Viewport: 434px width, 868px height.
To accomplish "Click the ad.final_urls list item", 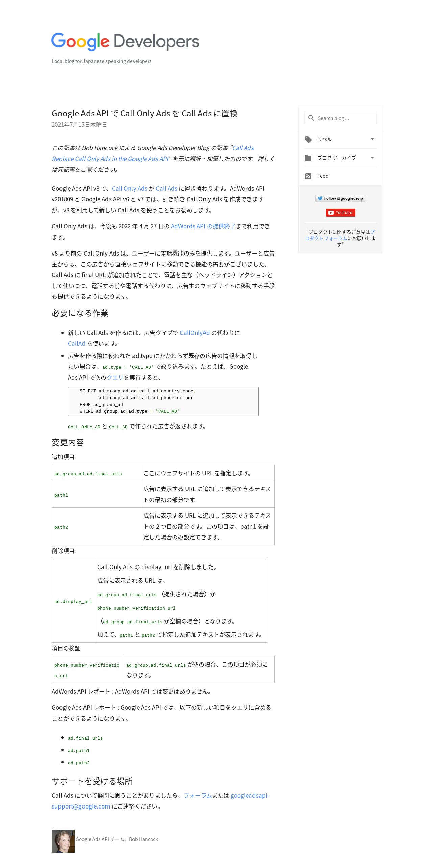I will tap(86, 738).
